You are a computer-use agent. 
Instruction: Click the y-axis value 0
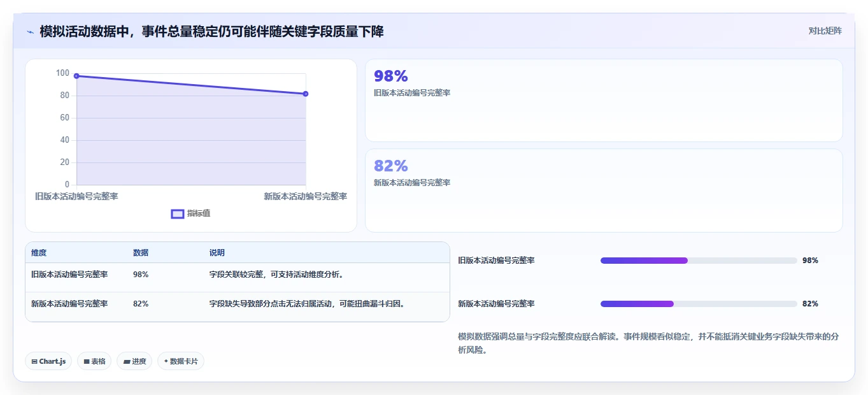click(x=67, y=185)
